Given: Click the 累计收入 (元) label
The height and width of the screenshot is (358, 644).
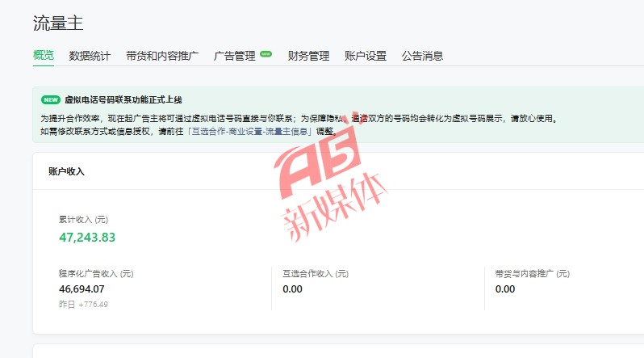Looking at the screenshot, I should (x=83, y=220).
